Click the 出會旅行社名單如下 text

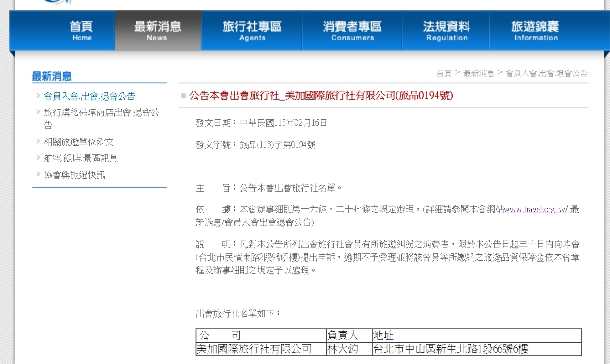point(239,313)
